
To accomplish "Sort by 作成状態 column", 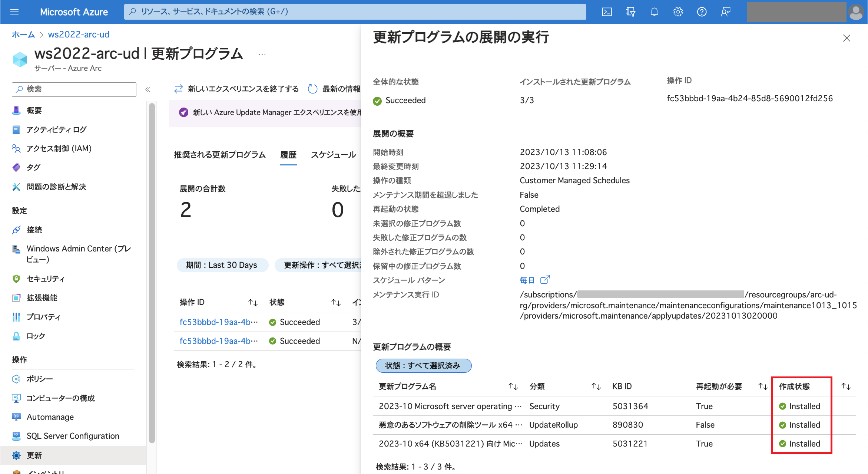I will (846, 386).
